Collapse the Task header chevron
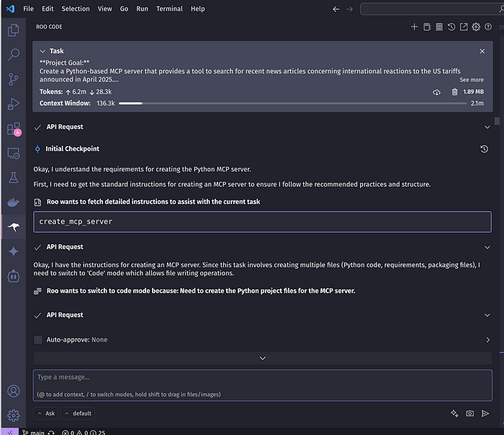Viewport: 504px width, 435px height. coord(42,51)
